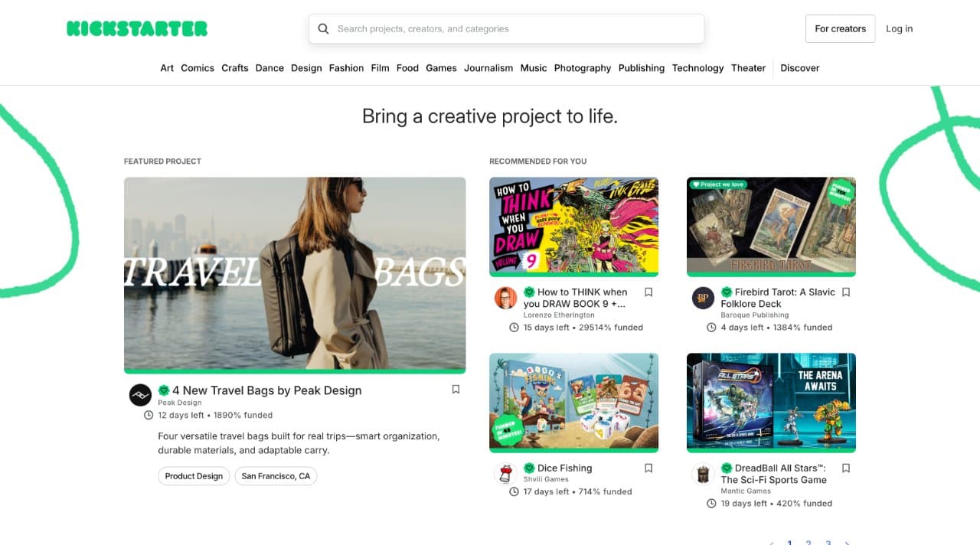Click Lorenzo Etherington's avatar photo
Image resolution: width=980 pixels, height=545 pixels.
[x=505, y=298]
